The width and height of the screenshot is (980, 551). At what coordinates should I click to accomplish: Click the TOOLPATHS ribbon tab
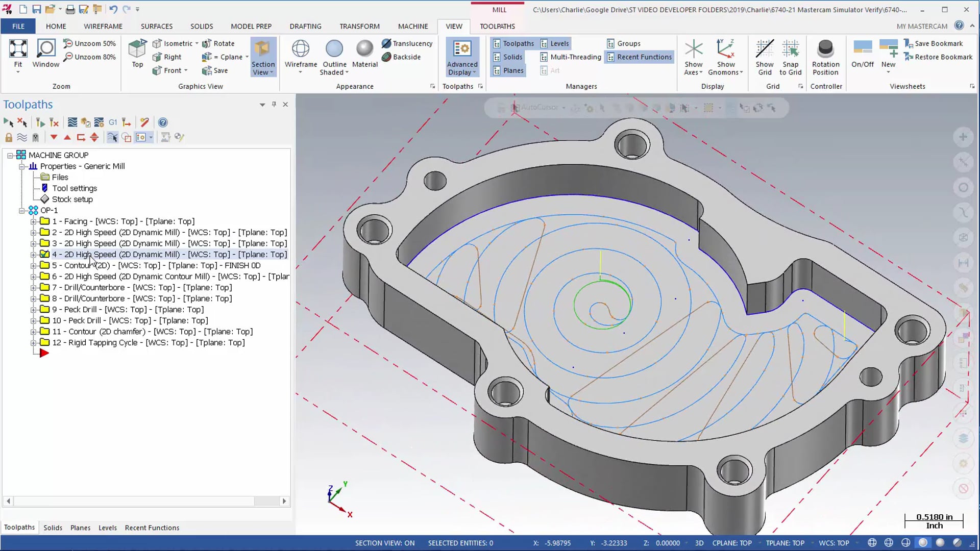(x=498, y=26)
